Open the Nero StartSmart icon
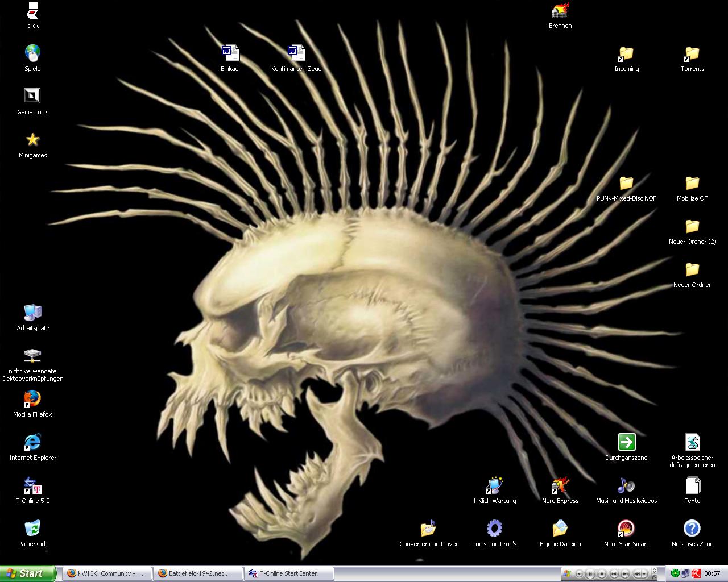This screenshot has width=728, height=582. [626, 529]
